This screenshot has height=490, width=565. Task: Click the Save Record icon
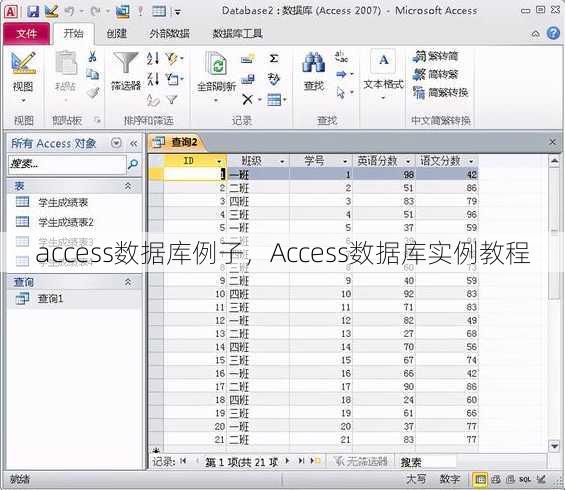(x=248, y=79)
